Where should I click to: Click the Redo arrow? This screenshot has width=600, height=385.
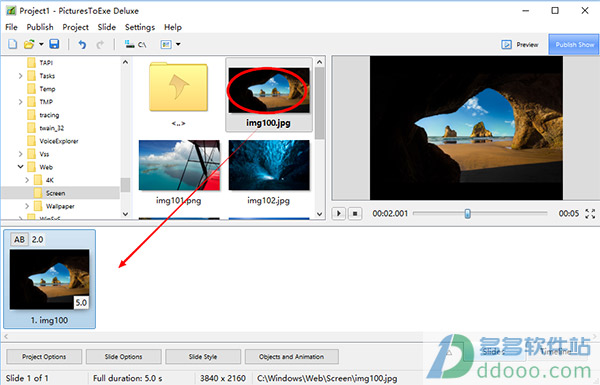point(100,45)
